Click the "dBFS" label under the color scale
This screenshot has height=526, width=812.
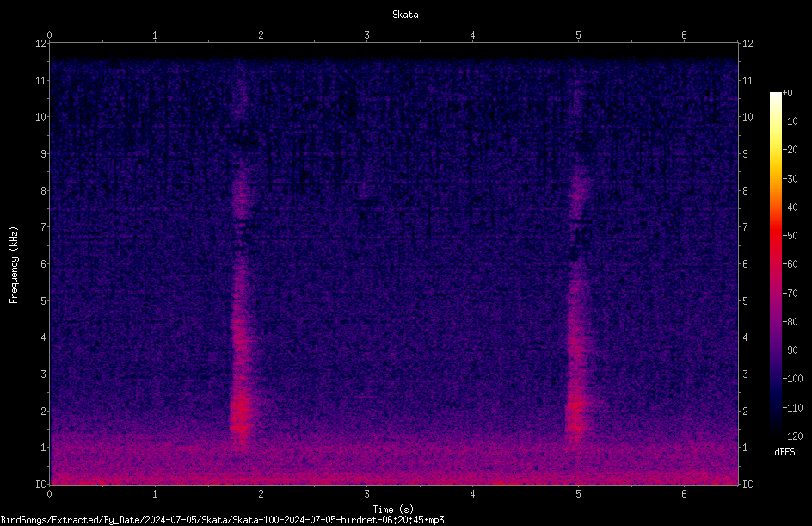pyautogui.click(x=784, y=452)
